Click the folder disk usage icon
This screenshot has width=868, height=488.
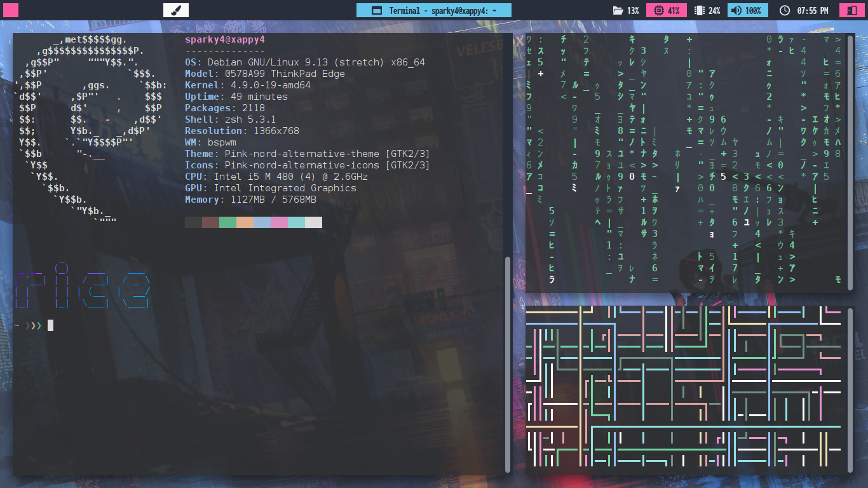click(617, 11)
